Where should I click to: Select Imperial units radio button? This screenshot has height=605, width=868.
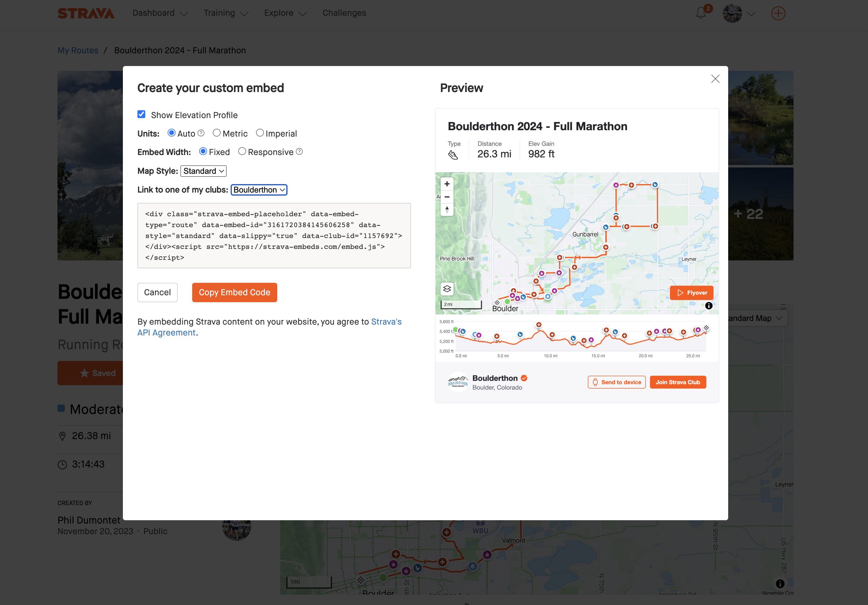pos(260,133)
